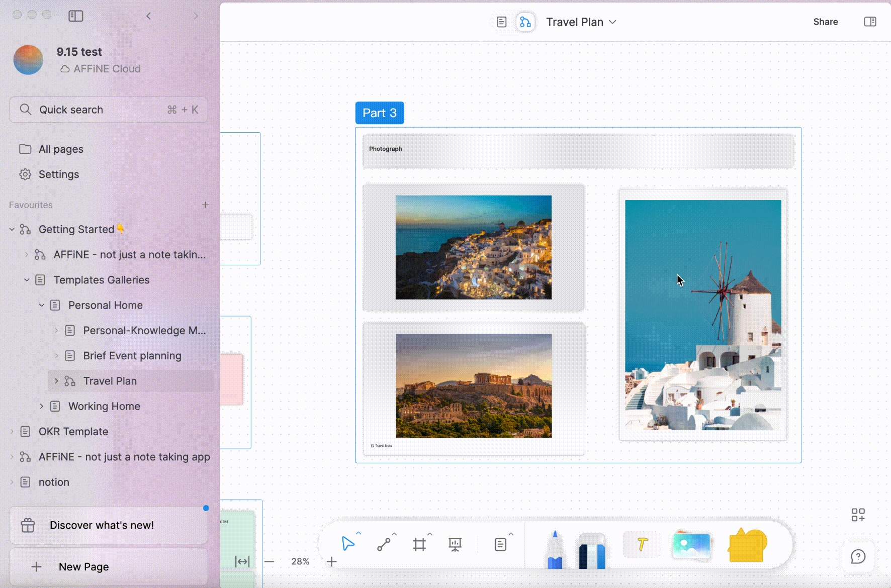
Task: Collapse the Personal Home tree
Action: pos(41,305)
